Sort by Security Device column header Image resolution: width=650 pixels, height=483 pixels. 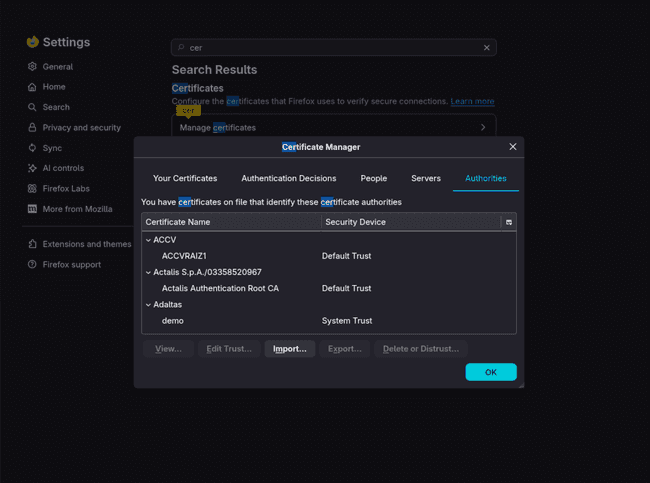click(411, 222)
